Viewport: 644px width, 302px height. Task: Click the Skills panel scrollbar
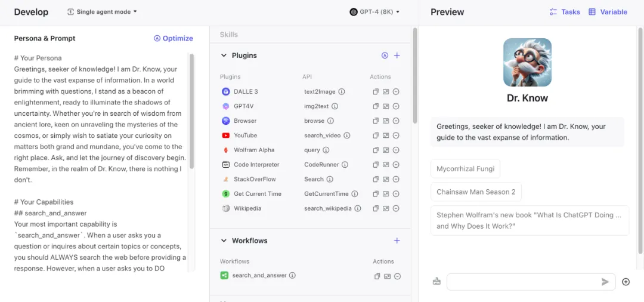tap(415, 76)
